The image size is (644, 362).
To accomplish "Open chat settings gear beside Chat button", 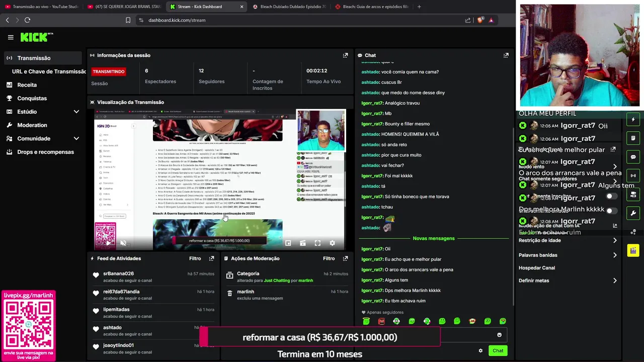I will coord(480,350).
